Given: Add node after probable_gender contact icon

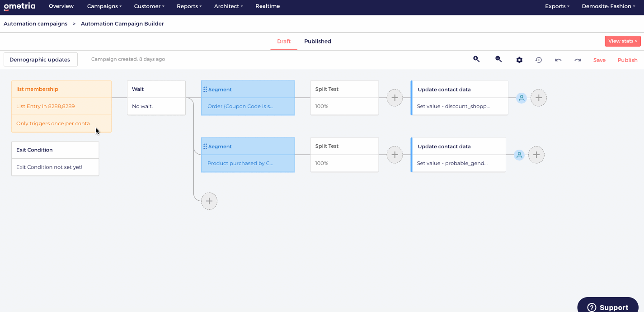Looking at the screenshot, I should (536, 155).
